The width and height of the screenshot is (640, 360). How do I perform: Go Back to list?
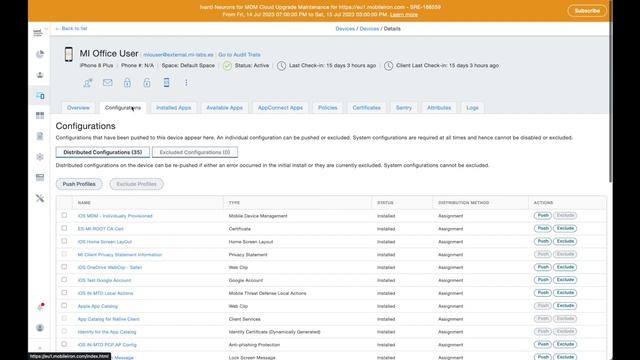71,29
